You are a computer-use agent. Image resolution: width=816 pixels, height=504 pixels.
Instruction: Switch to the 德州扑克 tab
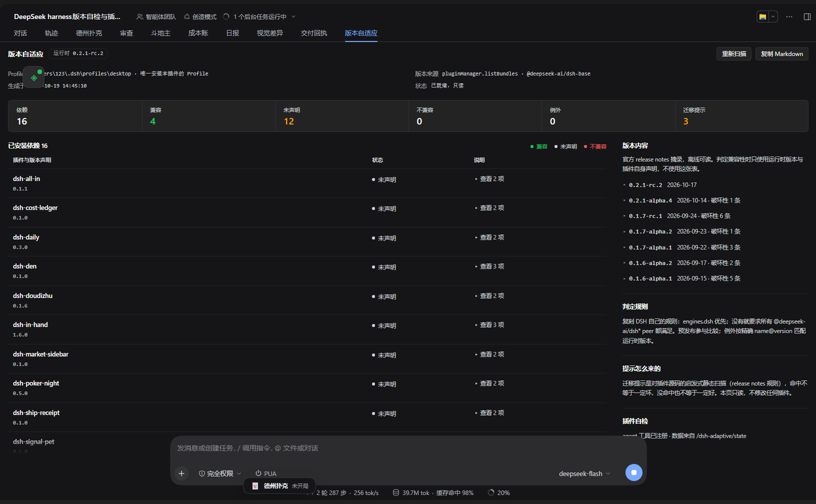click(89, 33)
